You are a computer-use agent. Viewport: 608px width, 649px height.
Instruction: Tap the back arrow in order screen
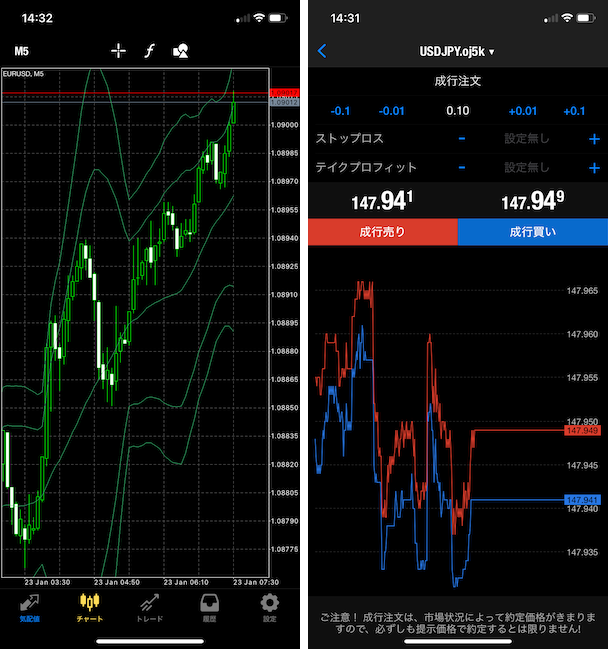pos(322,51)
